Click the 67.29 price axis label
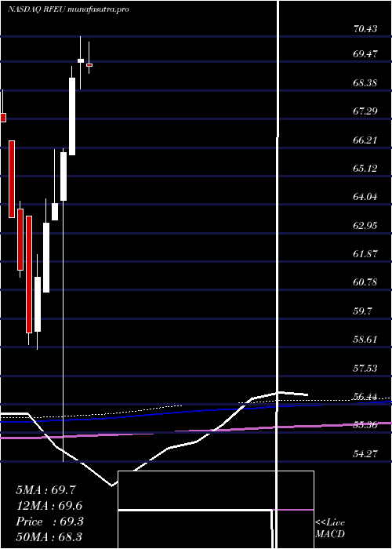The image size is (392, 549). [365, 111]
